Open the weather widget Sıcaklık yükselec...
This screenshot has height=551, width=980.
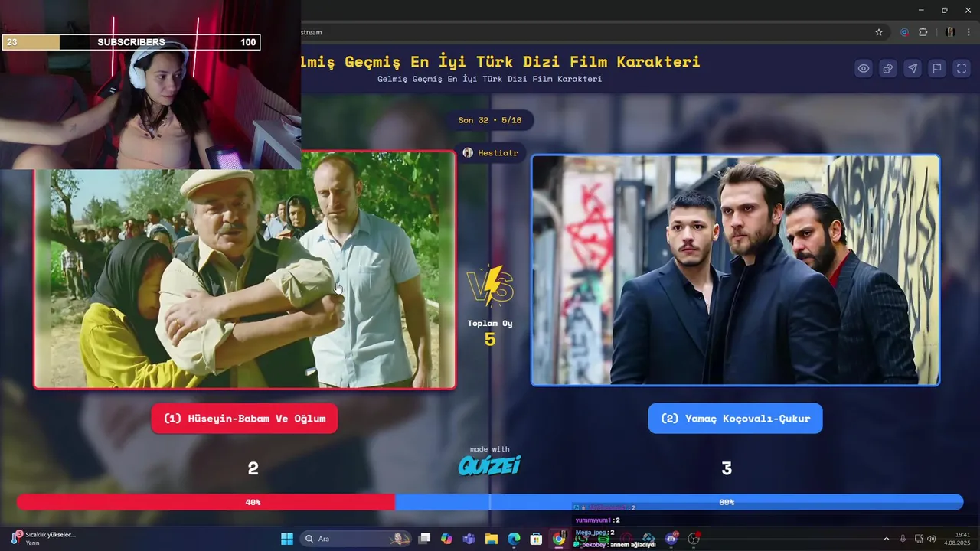(44, 539)
